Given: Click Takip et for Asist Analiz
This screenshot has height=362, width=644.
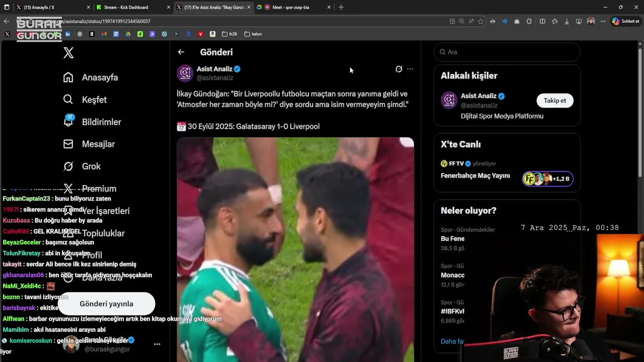Looking at the screenshot, I should pos(555,101).
